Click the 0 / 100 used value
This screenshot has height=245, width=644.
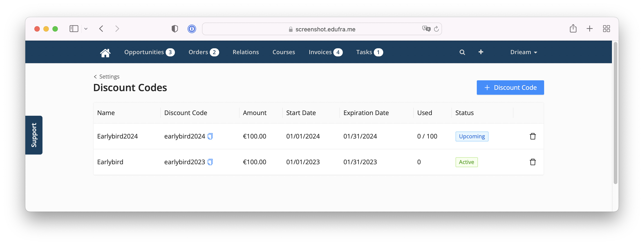pyautogui.click(x=427, y=136)
